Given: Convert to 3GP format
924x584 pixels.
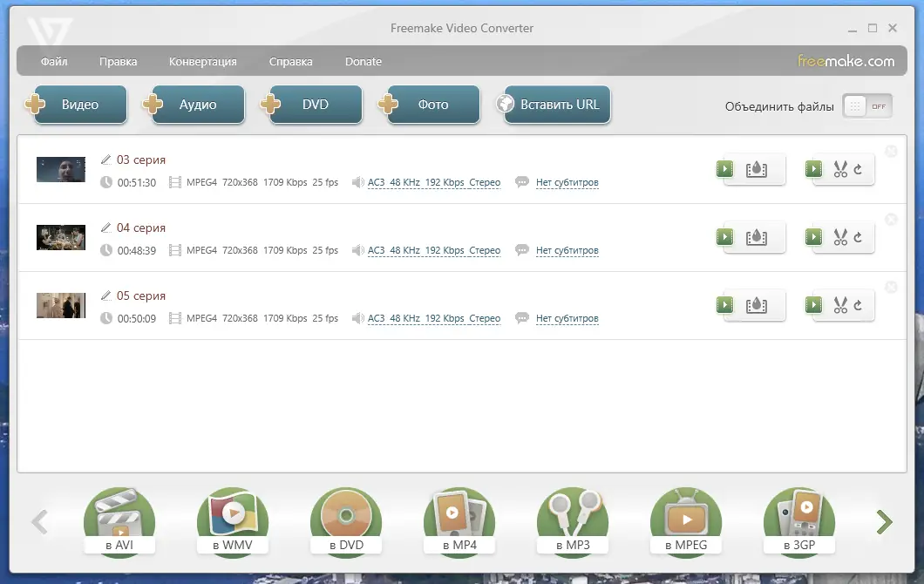Looking at the screenshot, I should click(x=799, y=521).
